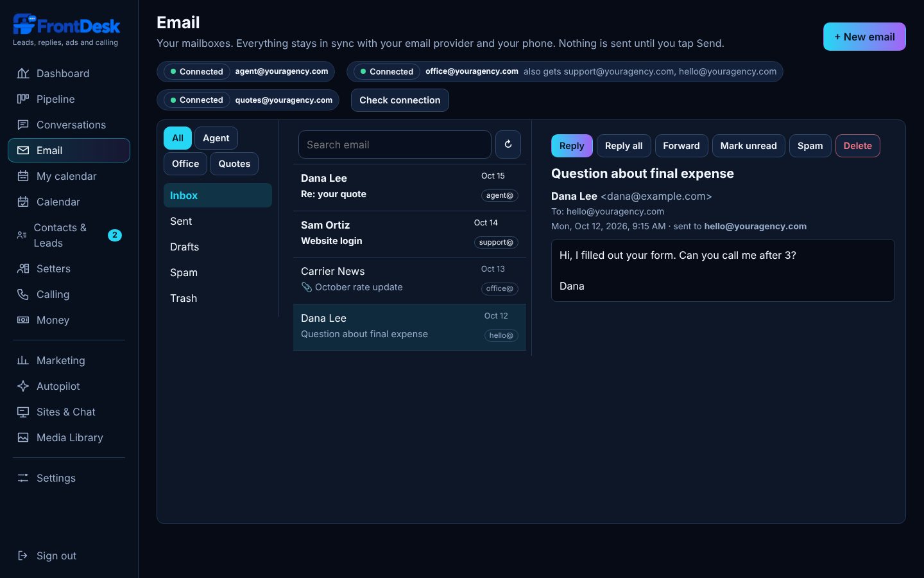Click the quotes@youragency.com Connected status chip
The height and width of the screenshot is (578, 924).
[x=197, y=100]
